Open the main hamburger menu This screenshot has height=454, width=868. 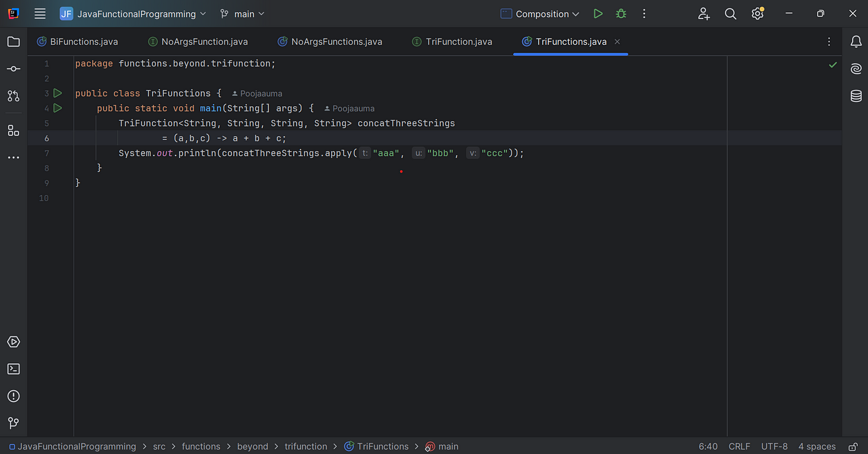40,13
